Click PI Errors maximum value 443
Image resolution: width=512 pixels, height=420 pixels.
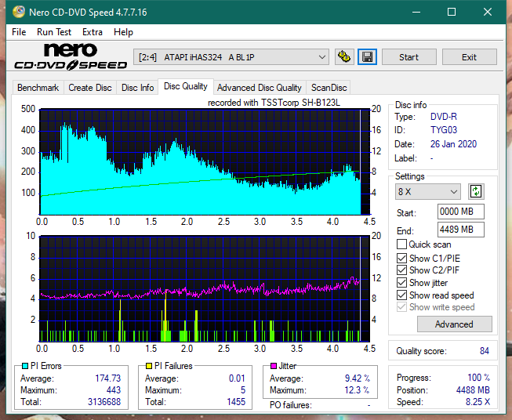point(114,390)
